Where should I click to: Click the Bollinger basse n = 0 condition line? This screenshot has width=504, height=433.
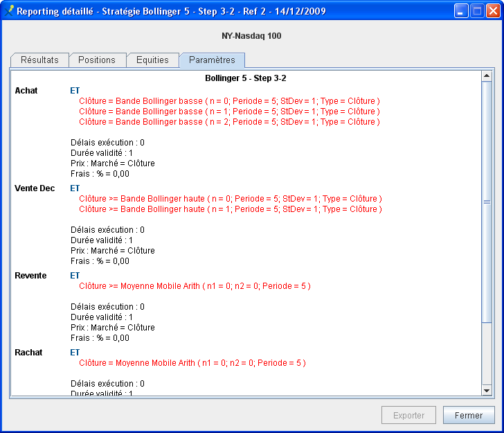[x=229, y=101]
